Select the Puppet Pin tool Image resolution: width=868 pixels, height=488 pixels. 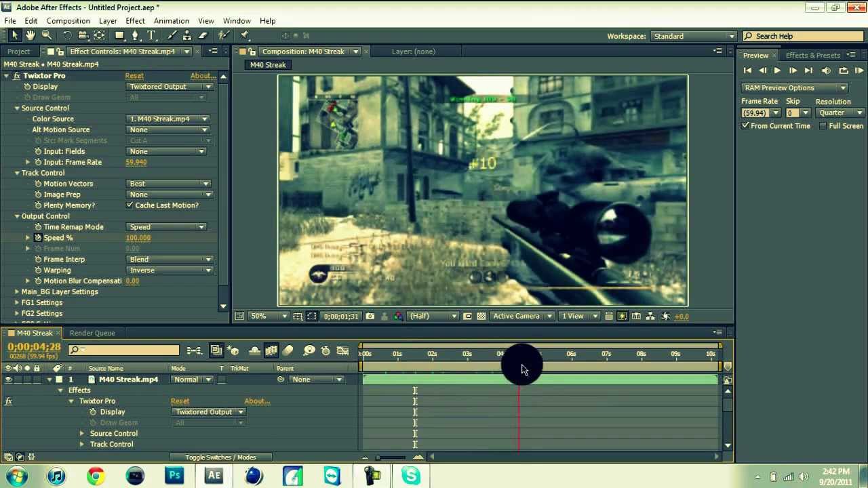[x=245, y=35]
